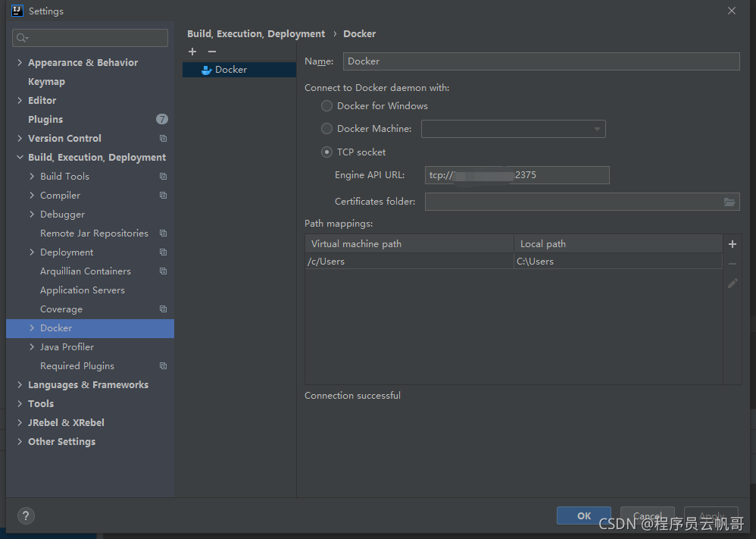
Task: Expand the Docker tree node arrow
Action: coord(32,328)
